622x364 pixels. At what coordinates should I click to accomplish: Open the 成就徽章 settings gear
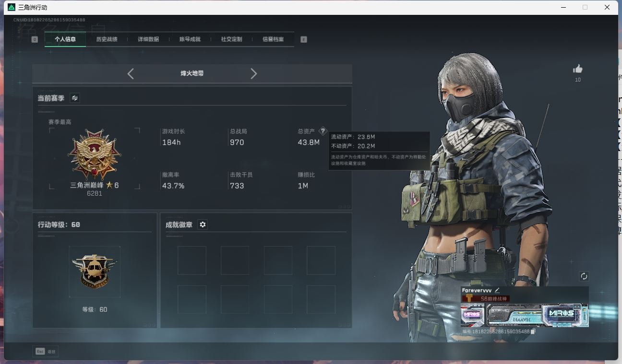point(203,224)
